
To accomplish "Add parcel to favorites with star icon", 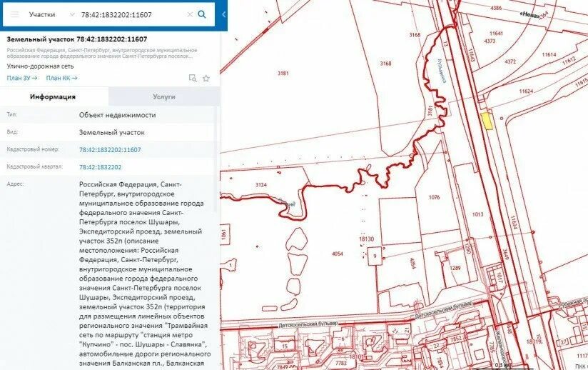I will tap(206, 78).
